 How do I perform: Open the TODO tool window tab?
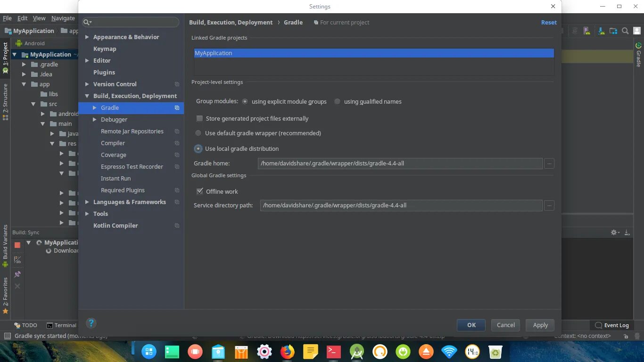pyautogui.click(x=26, y=325)
